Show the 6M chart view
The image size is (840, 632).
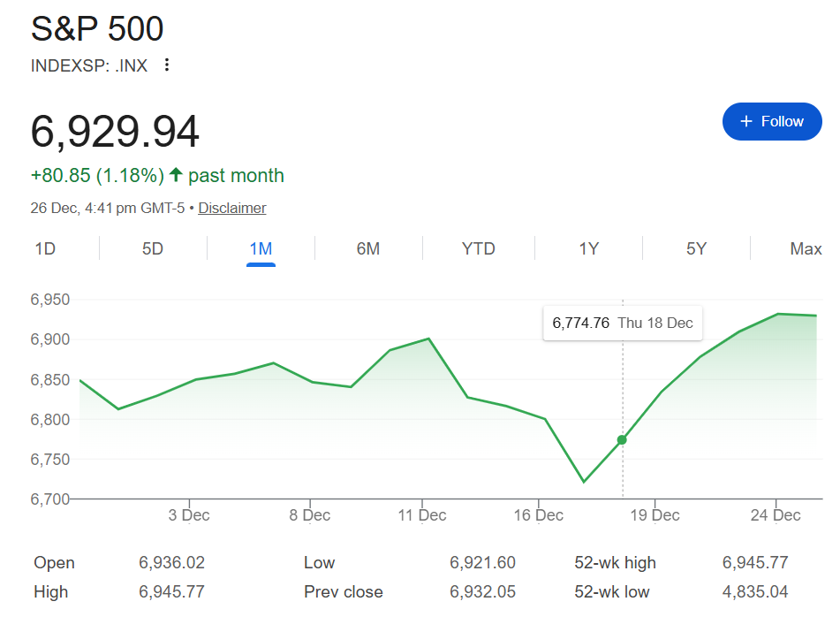point(368,248)
